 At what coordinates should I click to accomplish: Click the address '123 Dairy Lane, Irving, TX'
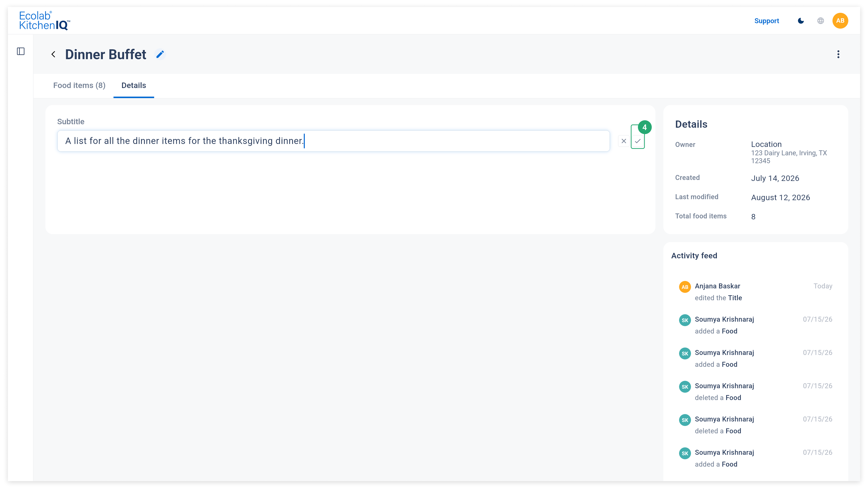[789, 153]
